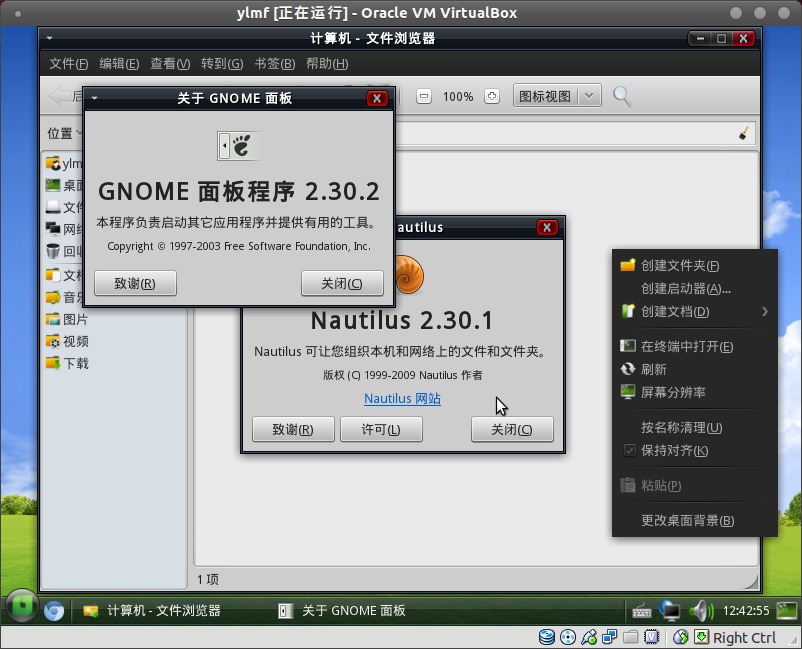This screenshot has width=802, height=649.
Task: Select 更改桌面背景(B) in context menu
Action: (695, 521)
